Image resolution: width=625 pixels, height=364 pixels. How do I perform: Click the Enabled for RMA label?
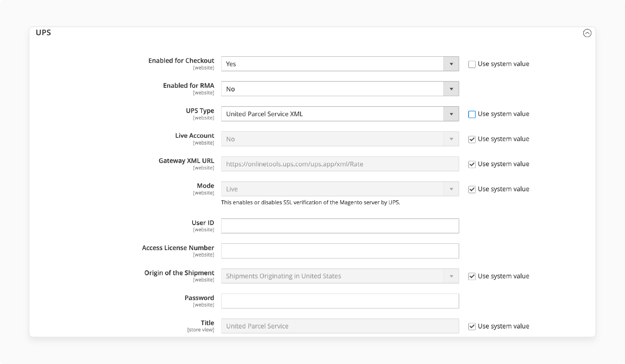[x=189, y=86]
